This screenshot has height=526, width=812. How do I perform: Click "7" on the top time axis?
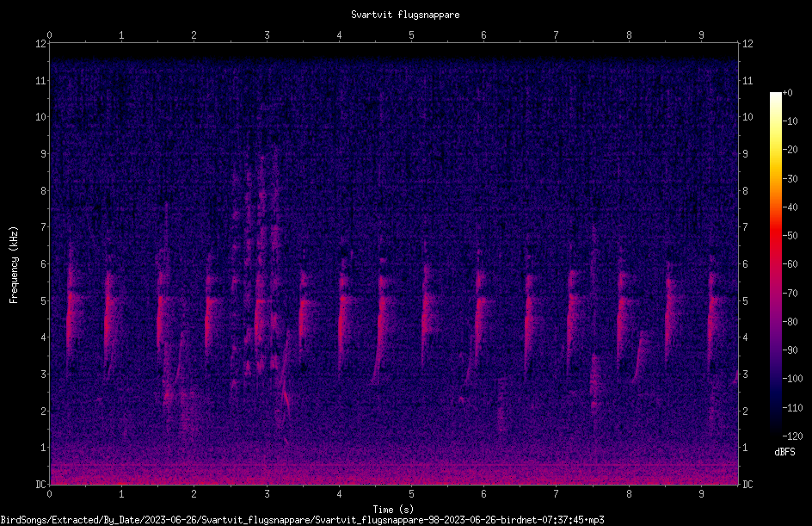point(557,35)
